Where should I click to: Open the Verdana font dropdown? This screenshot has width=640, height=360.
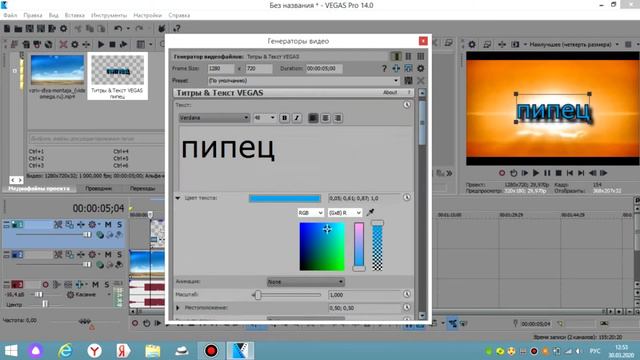(x=214, y=118)
